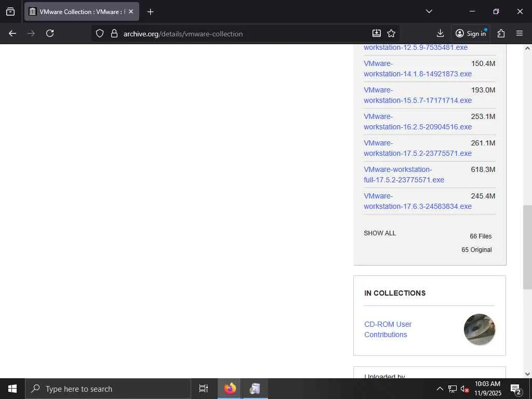Show hidden system tray icons chevron

[440, 389]
